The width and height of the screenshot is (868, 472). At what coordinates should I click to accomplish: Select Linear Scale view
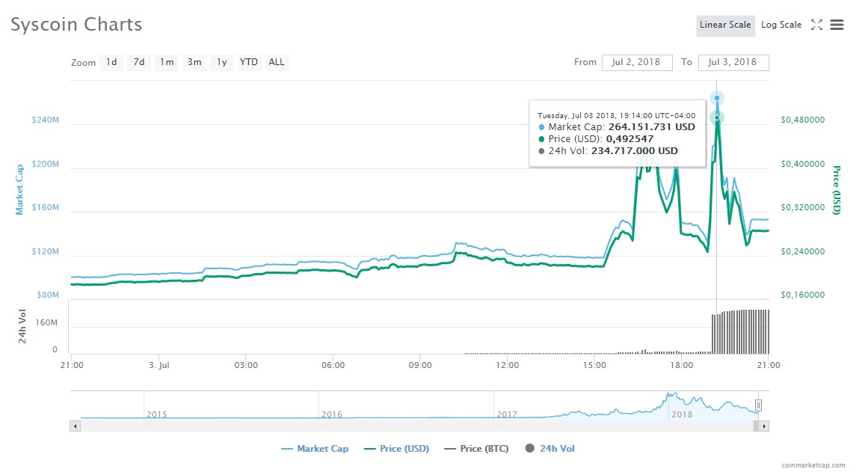tap(725, 25)
